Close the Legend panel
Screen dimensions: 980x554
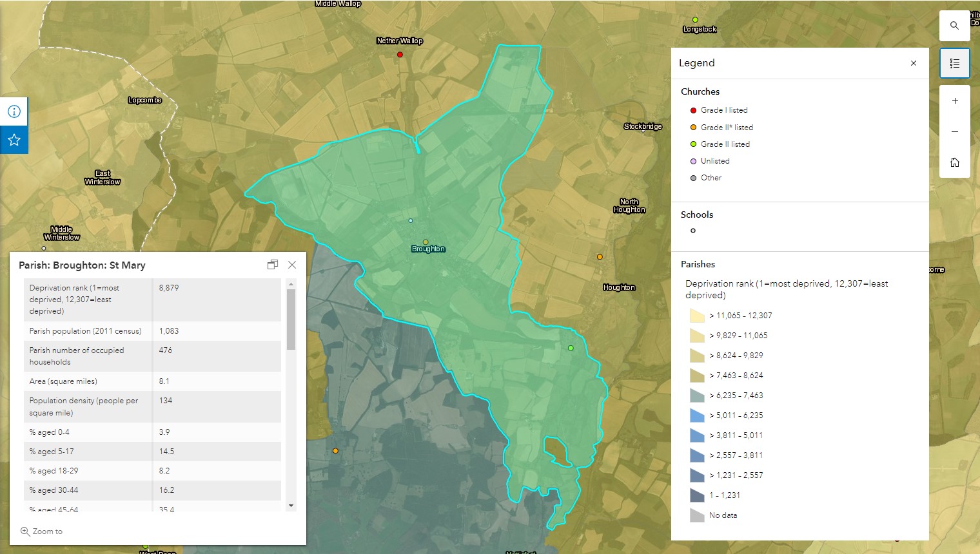click(x=913, y=63)
